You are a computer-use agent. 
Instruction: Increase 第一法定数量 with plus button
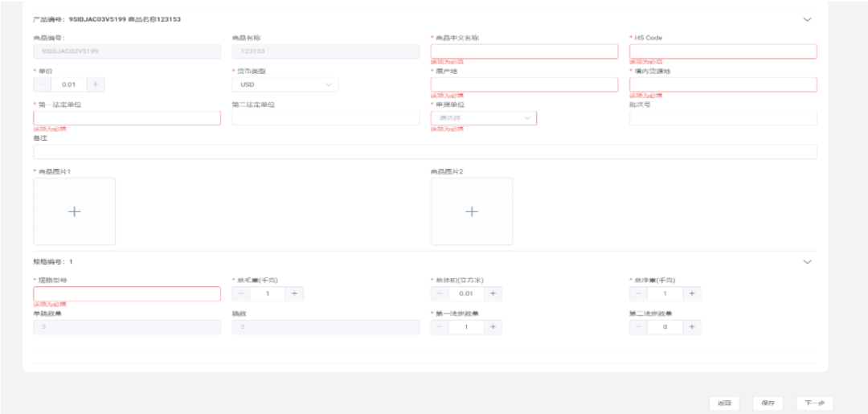point(493,327)
